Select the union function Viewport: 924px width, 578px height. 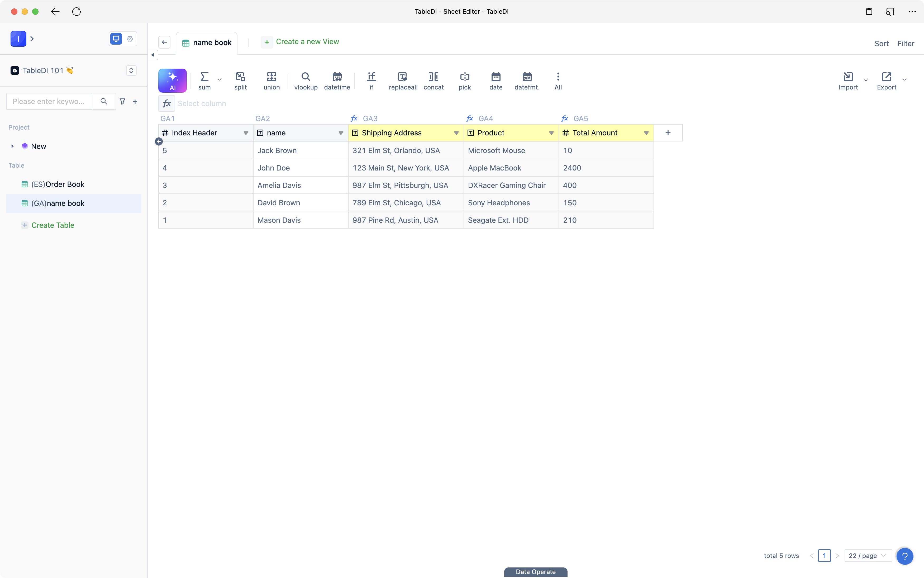coord(272,81)
